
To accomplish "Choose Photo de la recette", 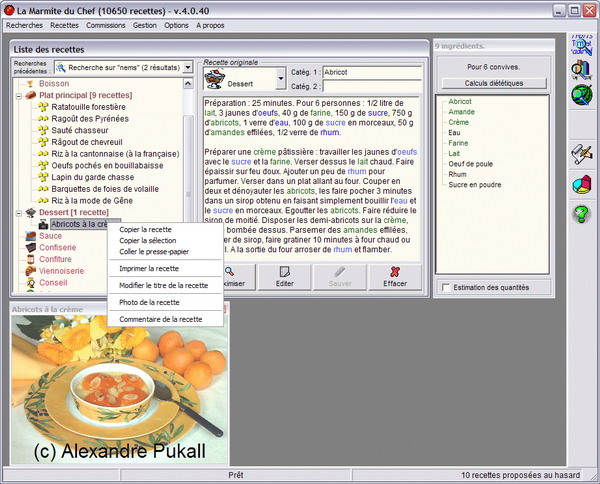I will tap(165, 302).
